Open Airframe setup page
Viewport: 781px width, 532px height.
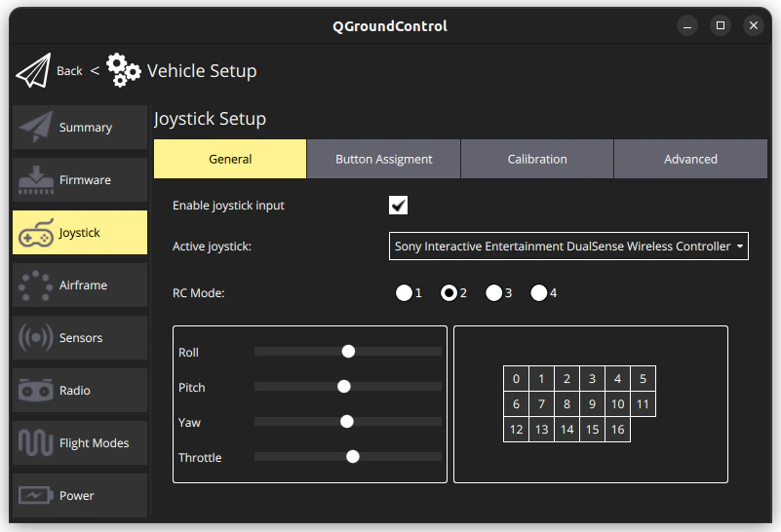80,285
